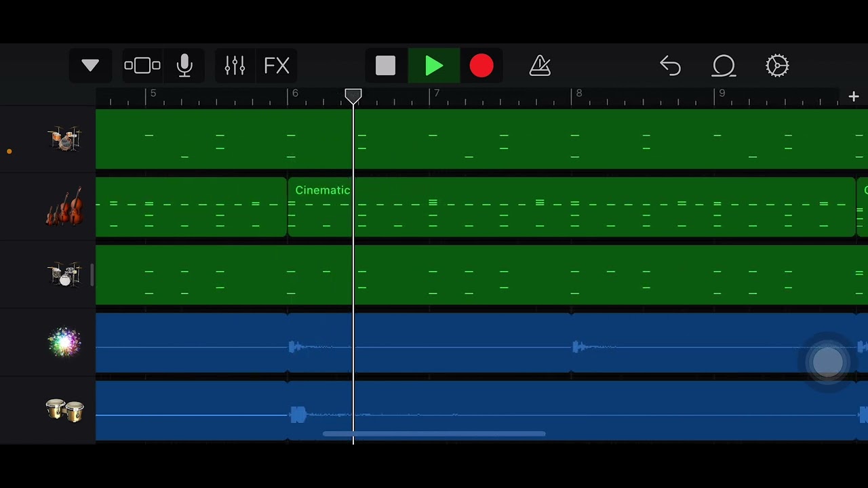The height and width of the screenshot is (488, 868).
Task: Click bar 9 on the ruler
Action: coord(722,94)
